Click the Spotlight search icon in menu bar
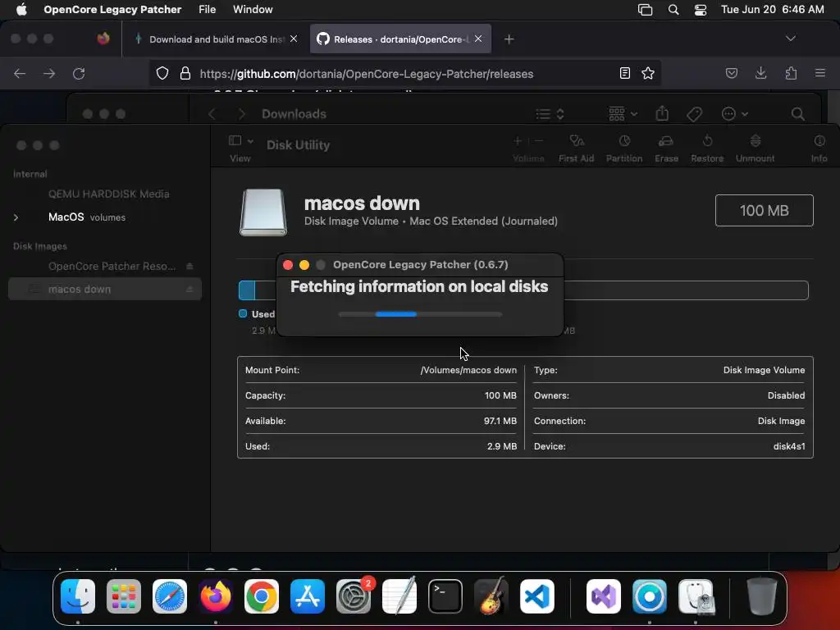The image size is (840, 630). click(x=673, y=10)
